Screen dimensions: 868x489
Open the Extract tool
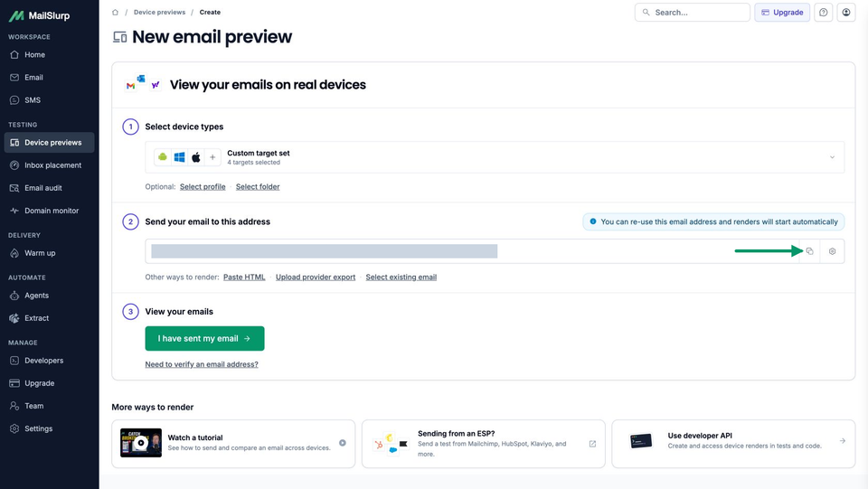49,318
